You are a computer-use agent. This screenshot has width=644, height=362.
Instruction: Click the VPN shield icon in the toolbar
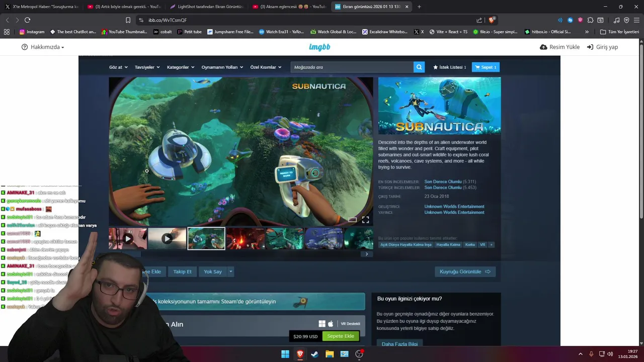click(x=626, y=20)
